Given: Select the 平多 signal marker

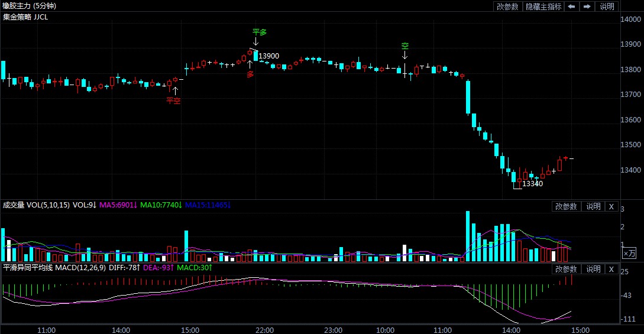Looking at the screenshot, I should pos(260,32).
